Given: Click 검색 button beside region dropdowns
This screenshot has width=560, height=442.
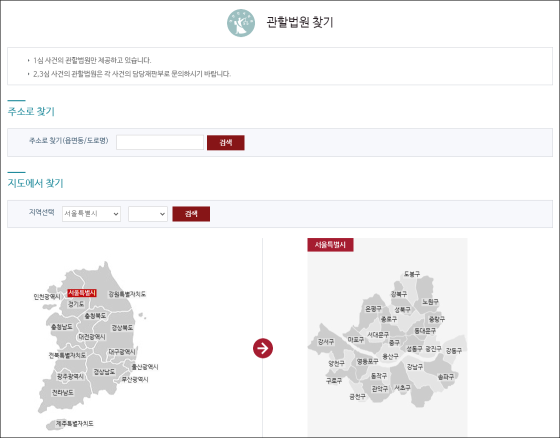Looking at the screenshot, I should point(191,214).
